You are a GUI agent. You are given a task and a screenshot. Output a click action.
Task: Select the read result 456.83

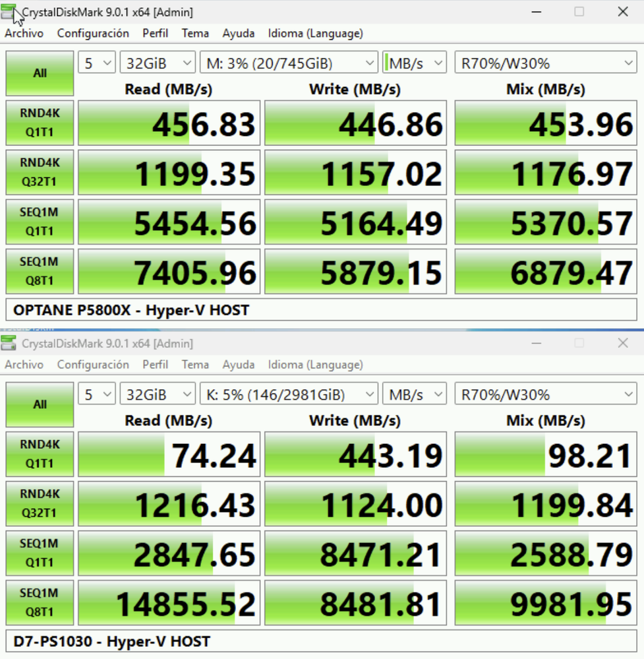coord(169,123)
